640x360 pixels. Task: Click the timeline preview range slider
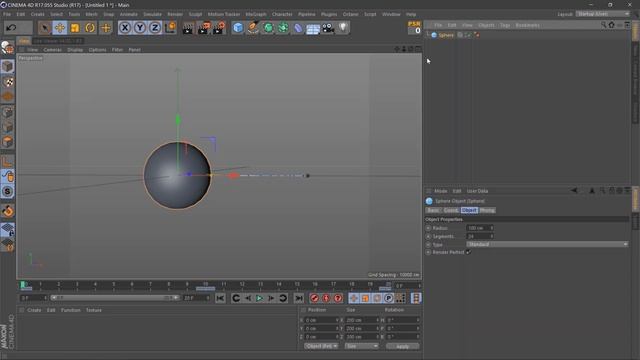tap(114, 298)
